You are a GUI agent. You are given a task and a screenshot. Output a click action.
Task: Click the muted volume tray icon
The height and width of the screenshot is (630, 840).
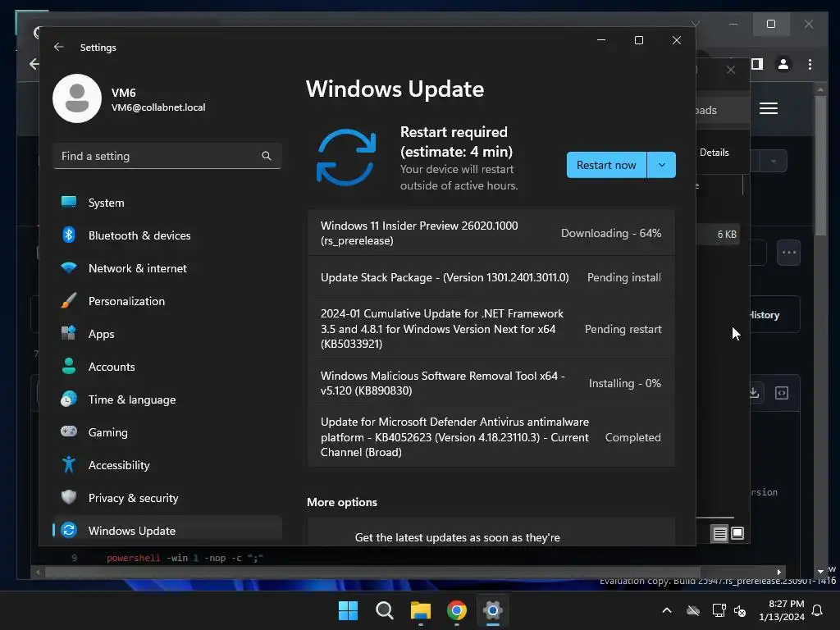741,610
